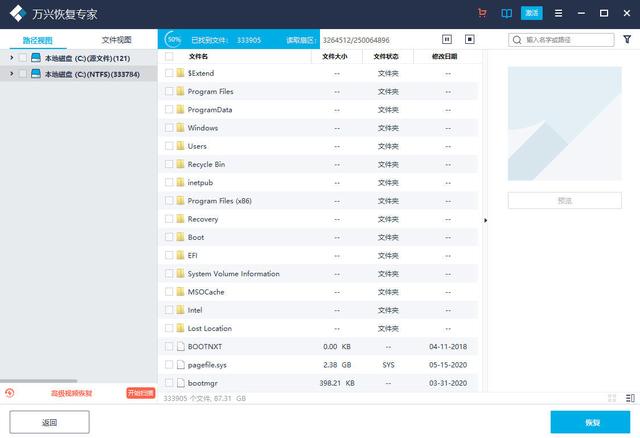The height and width of the screenshot is (438, 640).
Task: Tick the checkbox for Program Files folder
Action: [169, 91]
